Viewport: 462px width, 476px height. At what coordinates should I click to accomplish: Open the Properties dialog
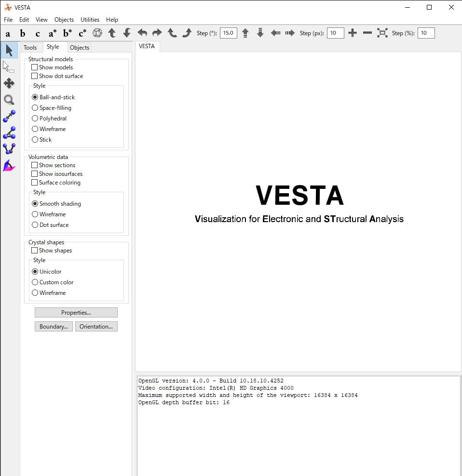coord(76,313)
